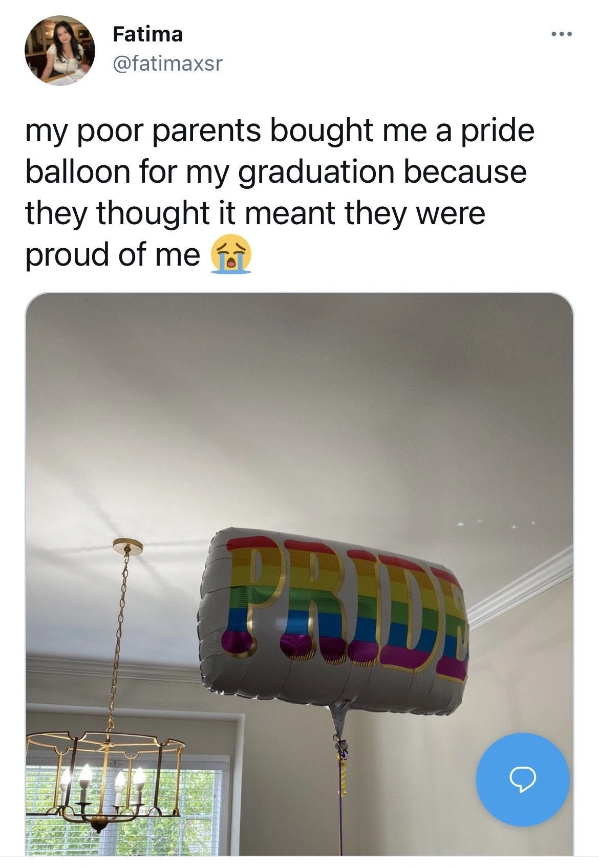Select the tweet line starting 'my poor parents'

pos(280,130)
